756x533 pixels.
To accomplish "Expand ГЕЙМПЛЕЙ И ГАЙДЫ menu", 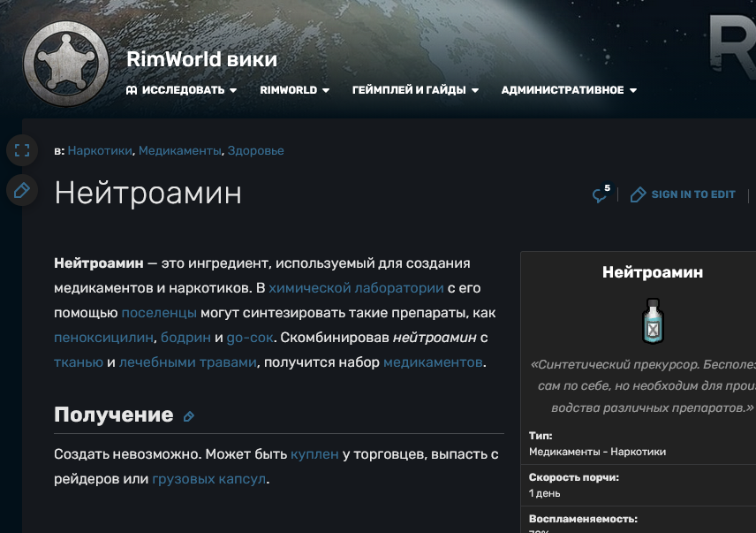I will point(415,90).
